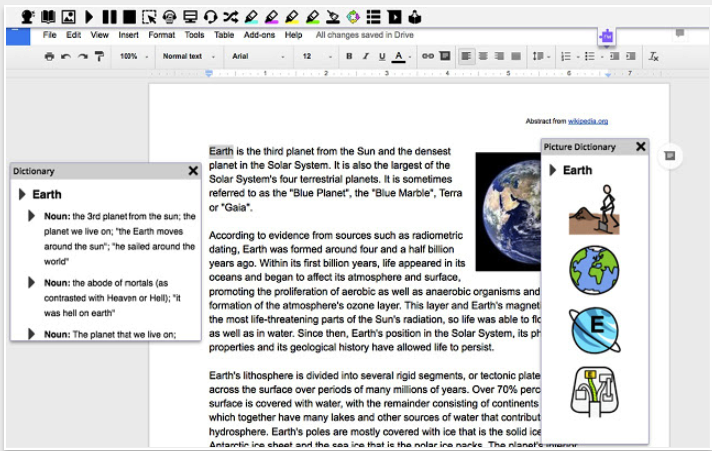This screenshot has width=712, height=451.
Task: Open the Dictionary tool in top toolbar
Action: click(x=48, y=16)
